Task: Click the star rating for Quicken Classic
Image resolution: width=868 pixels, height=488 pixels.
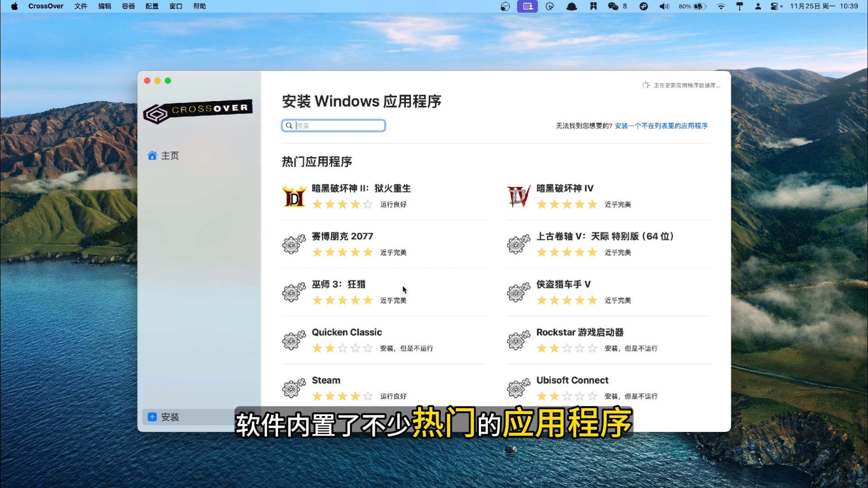Action: coord(342,348)
